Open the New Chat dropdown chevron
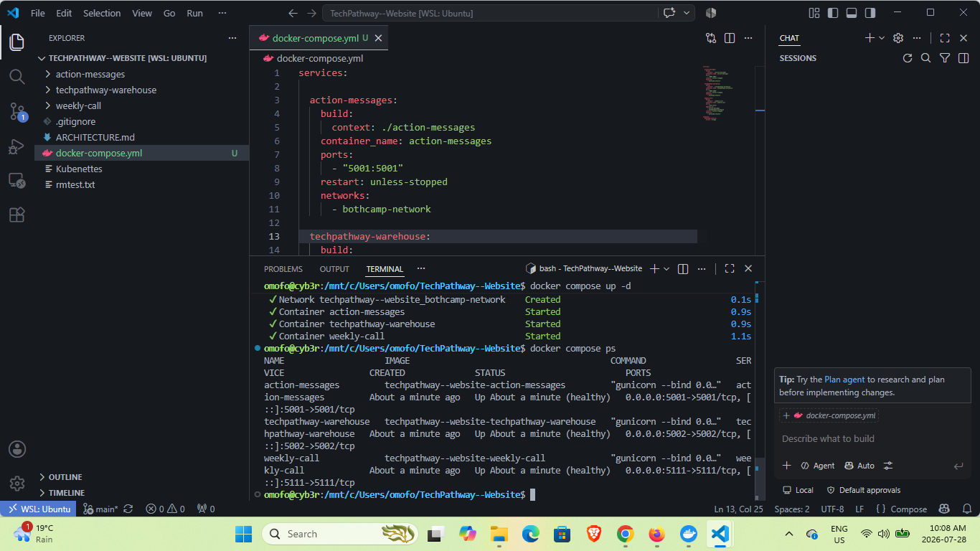The image size is (980, 551). click(882, 38)
